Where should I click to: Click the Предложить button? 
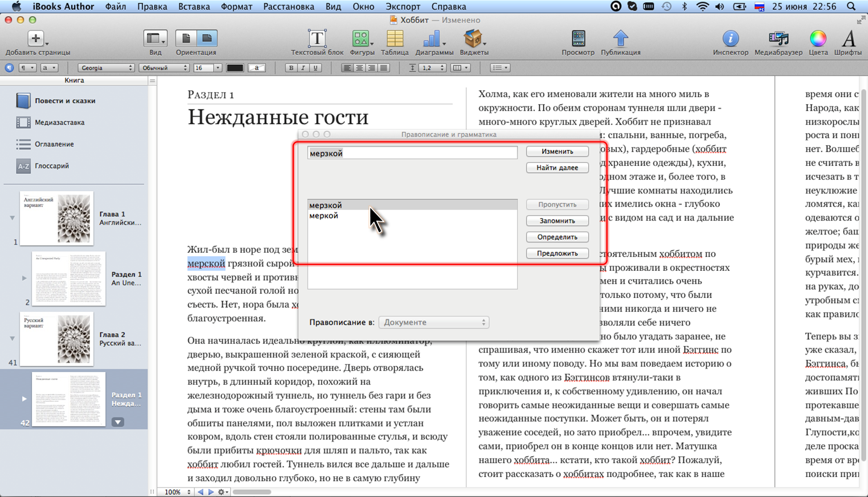point(557,253)
